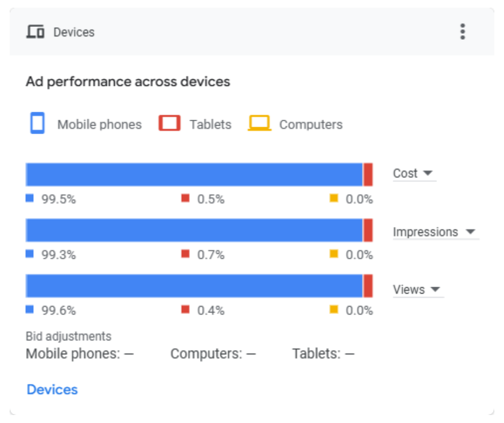The width and height of the screenshot is (504, 423).
Task: Click the yellow Computers laptop icon
Action: click(260, 123)
